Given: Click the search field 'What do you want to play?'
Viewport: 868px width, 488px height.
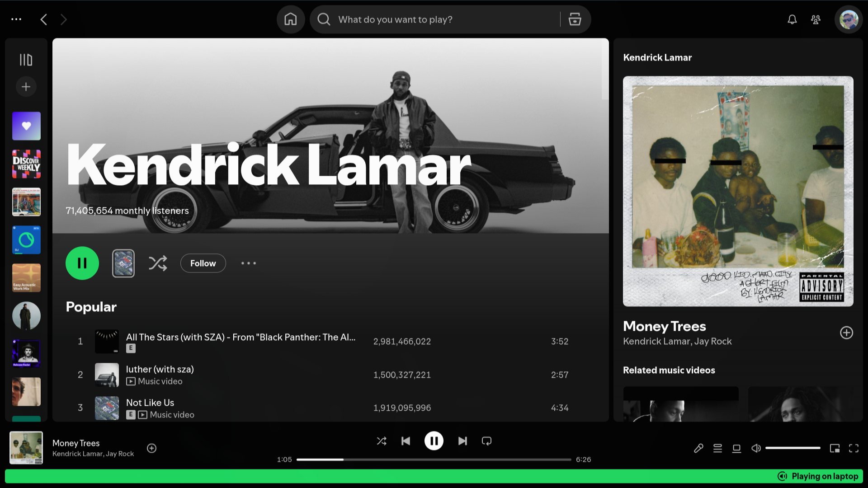Looking at the screenshot, I should [x=435, y=19].
